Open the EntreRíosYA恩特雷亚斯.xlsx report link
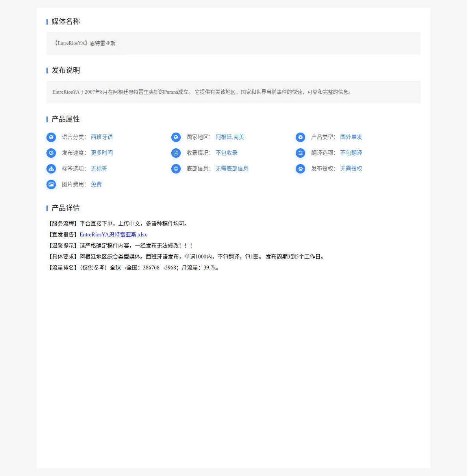This screenshot has width=467, height=476. [113, 234]
